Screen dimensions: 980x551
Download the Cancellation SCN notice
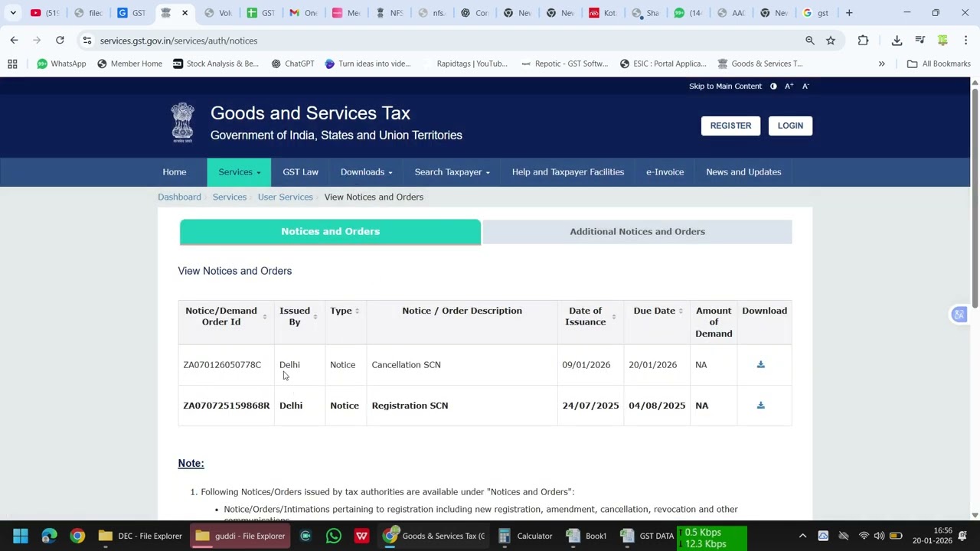(x=760, y=365)
